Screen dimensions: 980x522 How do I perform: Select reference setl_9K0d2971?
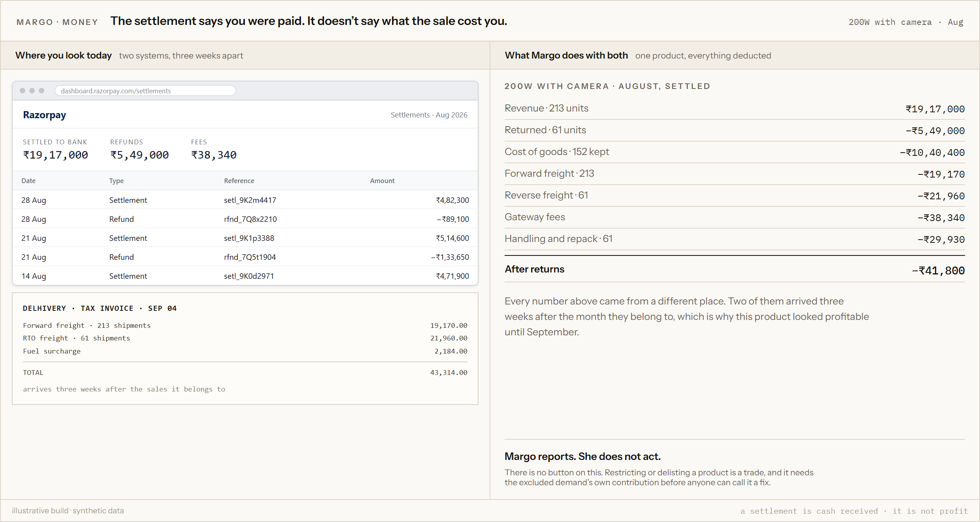point(249,276)
